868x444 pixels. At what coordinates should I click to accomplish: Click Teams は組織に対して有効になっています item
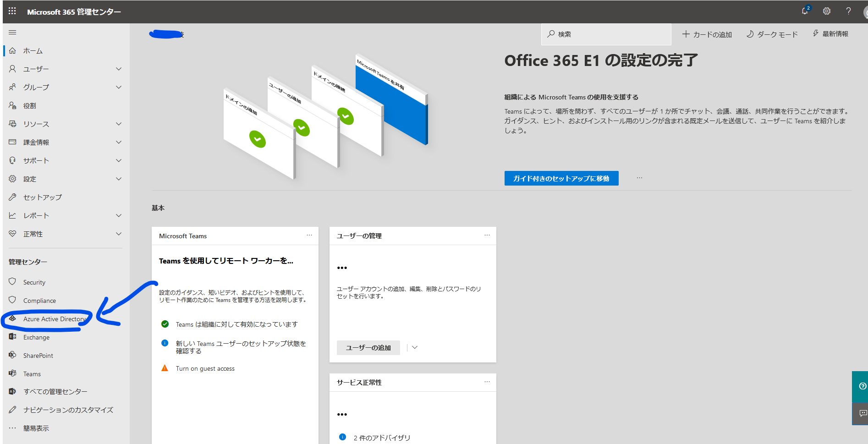pyautogui.click(x=237, y=324)
